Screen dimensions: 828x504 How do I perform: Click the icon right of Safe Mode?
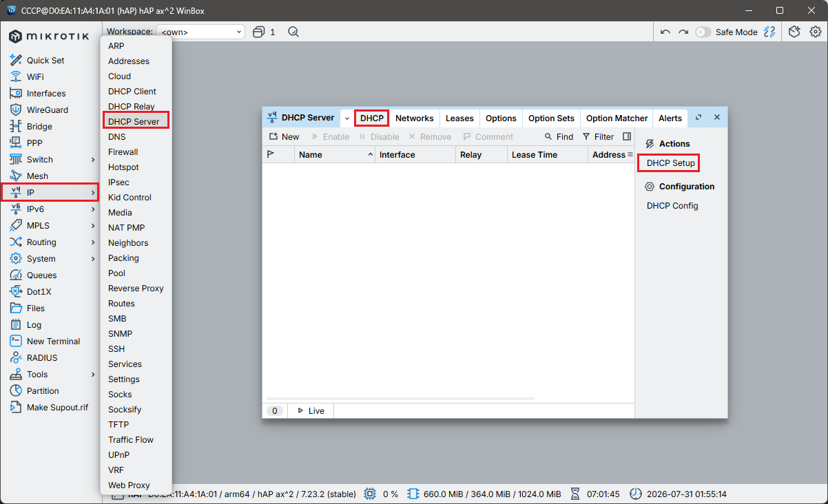tap(769, 32)
